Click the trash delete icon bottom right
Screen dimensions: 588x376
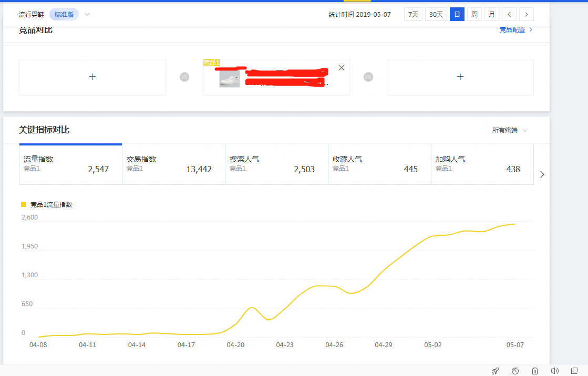click(x=535, y=371)
